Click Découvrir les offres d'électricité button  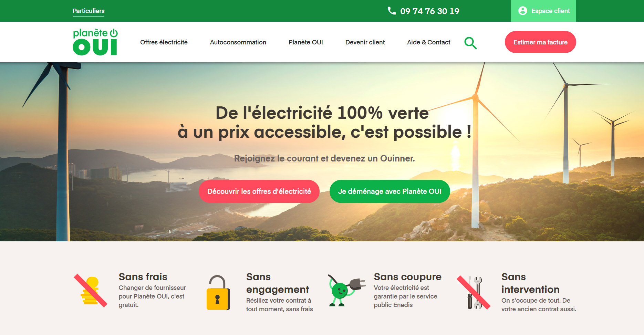click(x=259, y=191)
